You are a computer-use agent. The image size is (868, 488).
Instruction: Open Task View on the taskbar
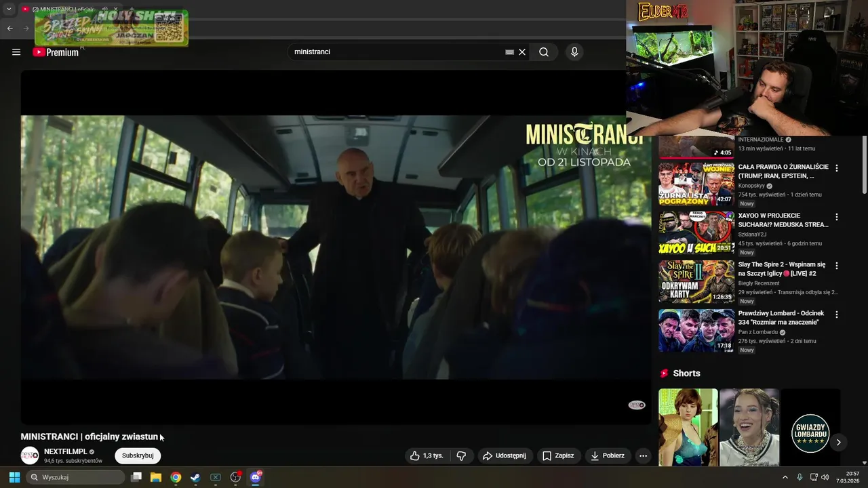pos(136,477)
